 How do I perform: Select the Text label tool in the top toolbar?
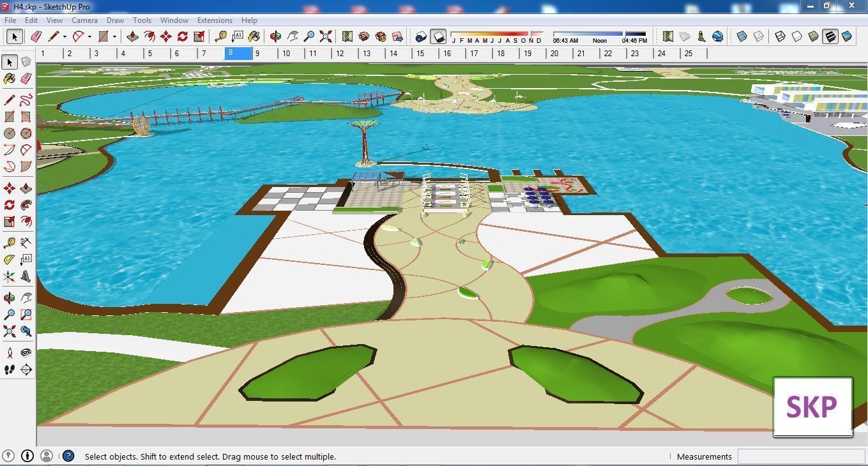pyautogui.click(x=238, y=36)
